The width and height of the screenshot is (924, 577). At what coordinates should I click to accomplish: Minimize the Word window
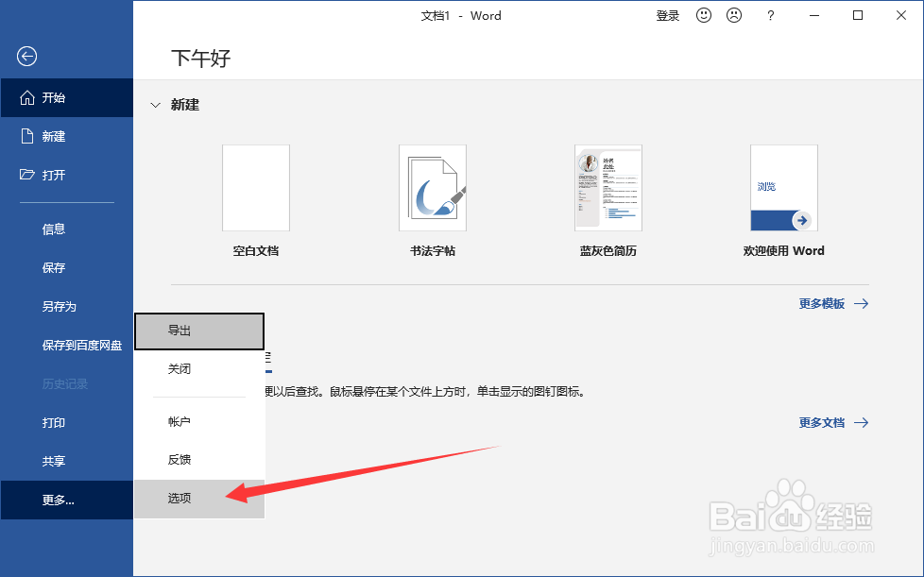tap(814, 16)
